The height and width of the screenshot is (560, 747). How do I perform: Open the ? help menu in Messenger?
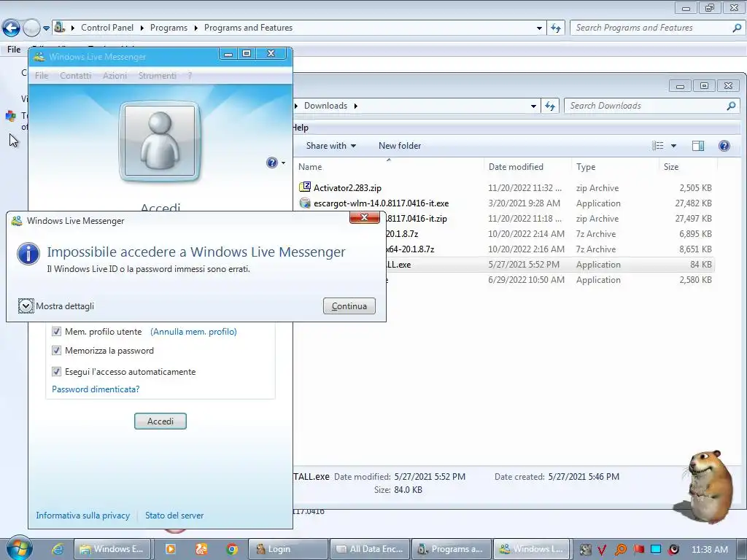pos(190,75)
